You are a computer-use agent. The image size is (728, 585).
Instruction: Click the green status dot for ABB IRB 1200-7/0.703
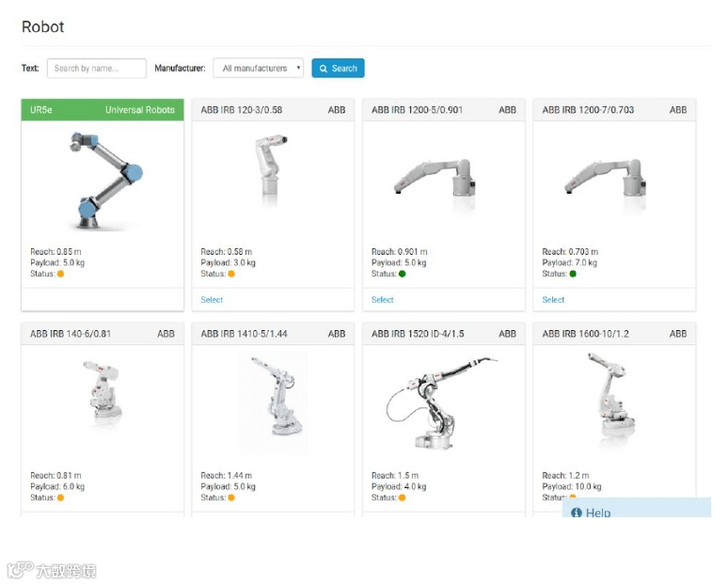(573, 274)
